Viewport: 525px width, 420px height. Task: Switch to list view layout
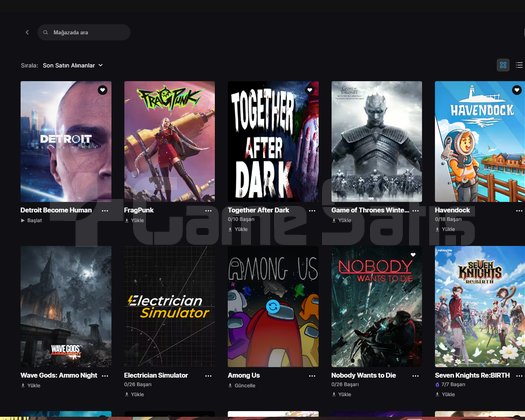[x=519, y=65]
